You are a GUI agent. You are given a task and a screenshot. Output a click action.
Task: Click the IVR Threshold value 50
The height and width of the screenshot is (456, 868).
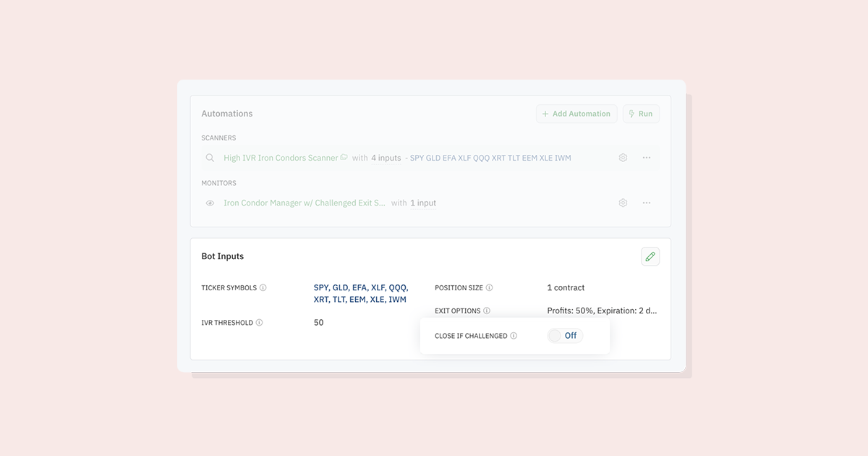pyautogui.click(x=318, y=322)
